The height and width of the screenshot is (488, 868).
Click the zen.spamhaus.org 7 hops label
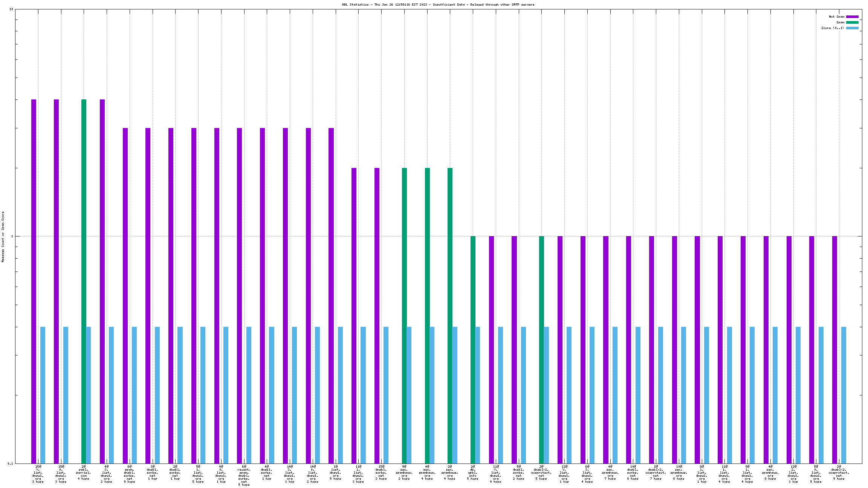[x=610, y=473]
